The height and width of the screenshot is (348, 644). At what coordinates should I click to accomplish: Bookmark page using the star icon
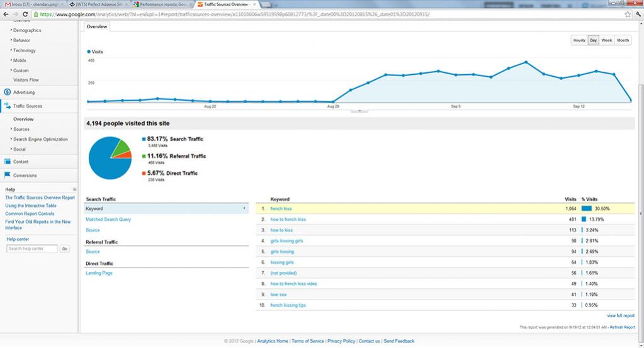point(628,14)
